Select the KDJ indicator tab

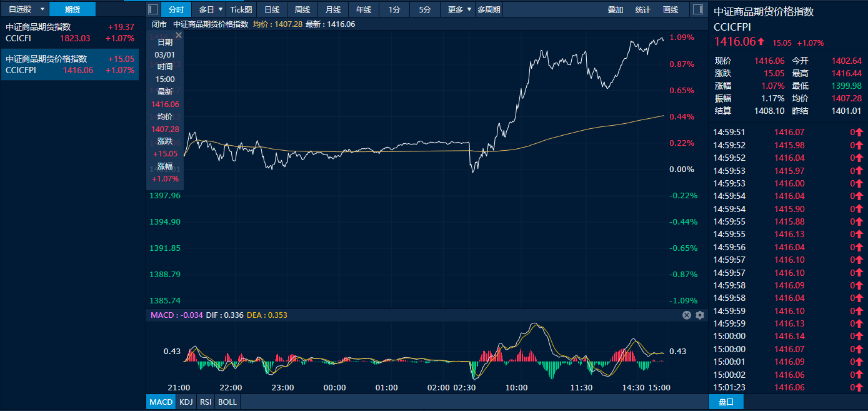coord(186,402)
